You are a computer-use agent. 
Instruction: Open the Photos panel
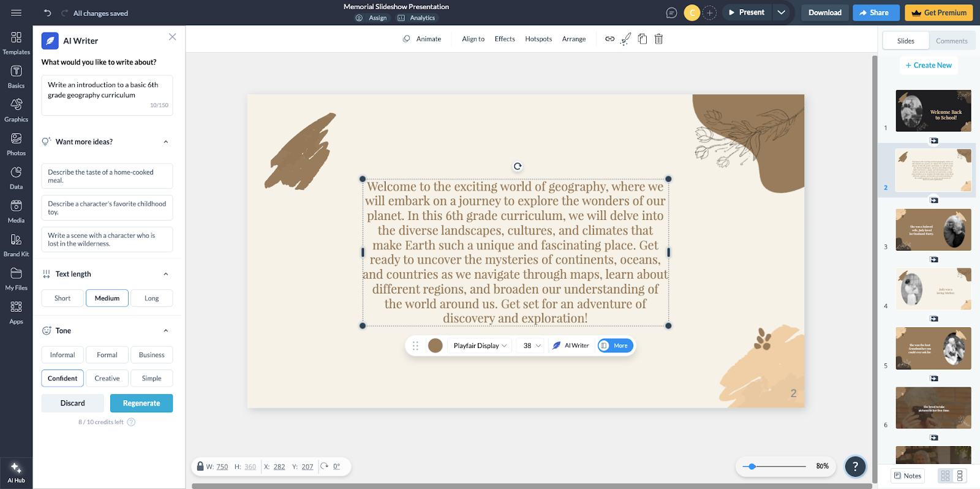click(16, 145)
